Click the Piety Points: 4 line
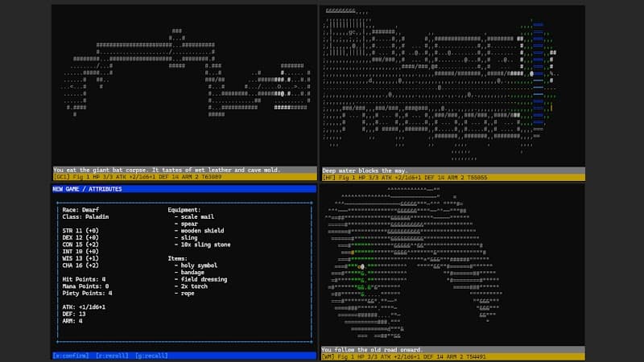Image resolution: width=644 pixels, height=362 pixels. coord(87,294)
